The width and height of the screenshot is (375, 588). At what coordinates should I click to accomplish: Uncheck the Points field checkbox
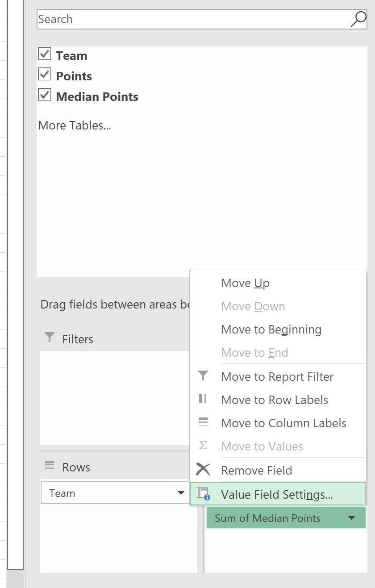[x=45, y=75]
